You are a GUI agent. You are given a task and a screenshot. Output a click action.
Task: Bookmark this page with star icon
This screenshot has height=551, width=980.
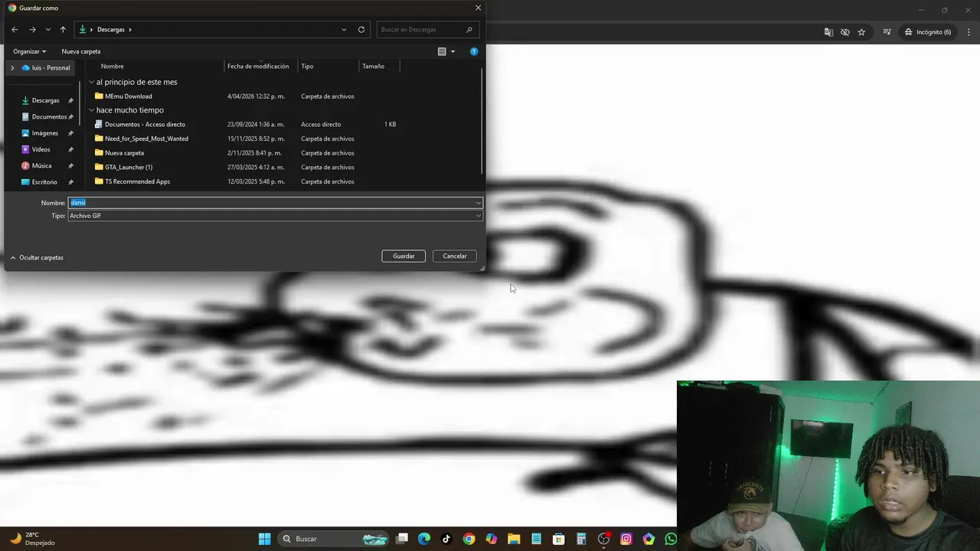(861, 32)
